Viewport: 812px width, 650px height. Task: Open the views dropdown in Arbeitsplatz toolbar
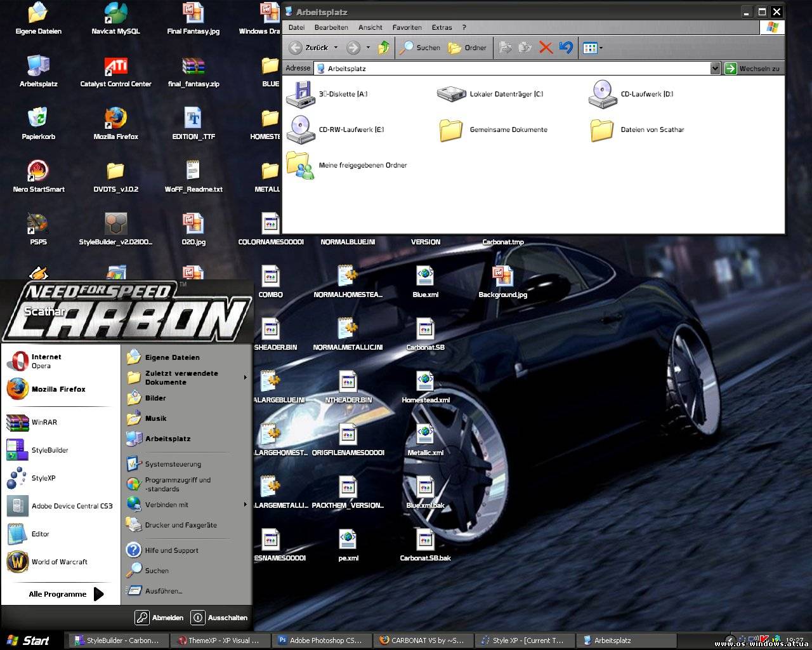593,48
